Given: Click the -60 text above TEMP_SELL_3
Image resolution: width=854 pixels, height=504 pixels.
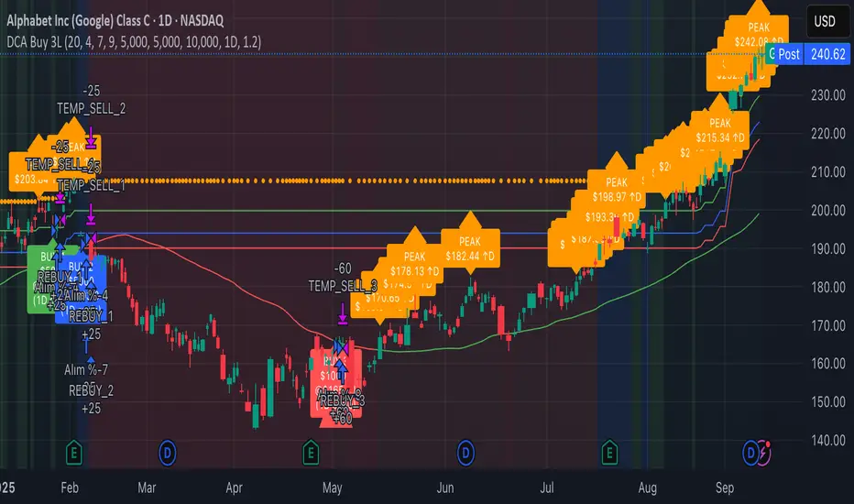Looking at the screenshot, I should click(343, 268).
